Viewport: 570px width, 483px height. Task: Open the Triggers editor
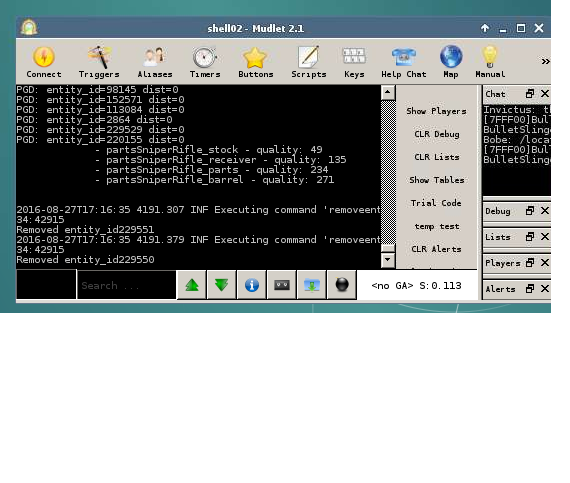click(99, 62)
